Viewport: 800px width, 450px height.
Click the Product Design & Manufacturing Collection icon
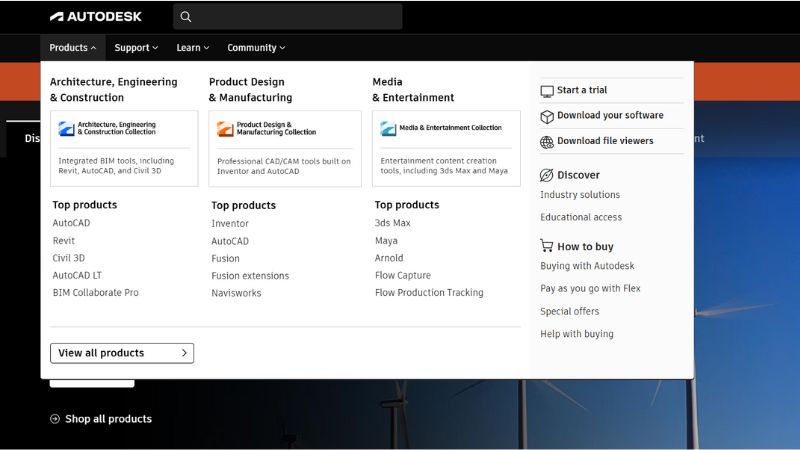(225, 129)
